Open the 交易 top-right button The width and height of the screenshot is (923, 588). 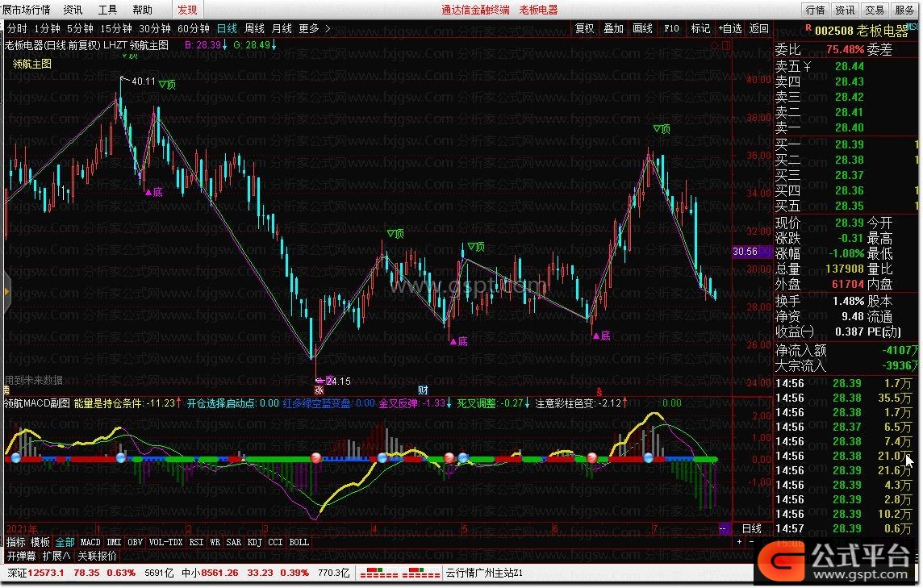pyautogui.click(x=874, y=10)
